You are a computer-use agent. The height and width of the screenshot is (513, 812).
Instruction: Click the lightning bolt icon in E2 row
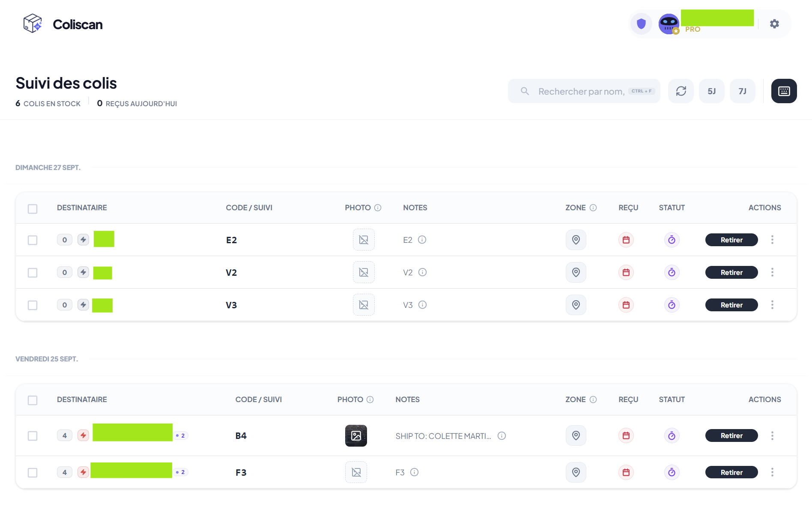83,240
